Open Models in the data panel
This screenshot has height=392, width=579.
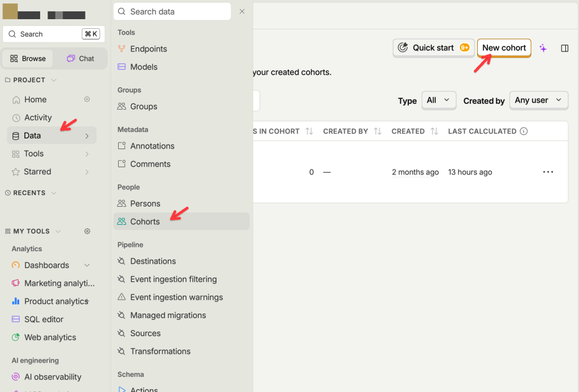(182, 67)
